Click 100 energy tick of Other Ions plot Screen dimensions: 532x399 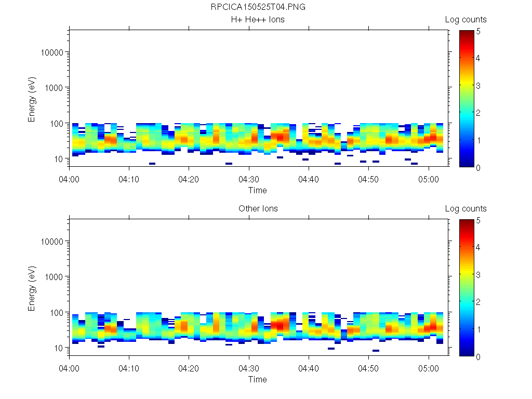pyautogui.click(x=57, y=312)
